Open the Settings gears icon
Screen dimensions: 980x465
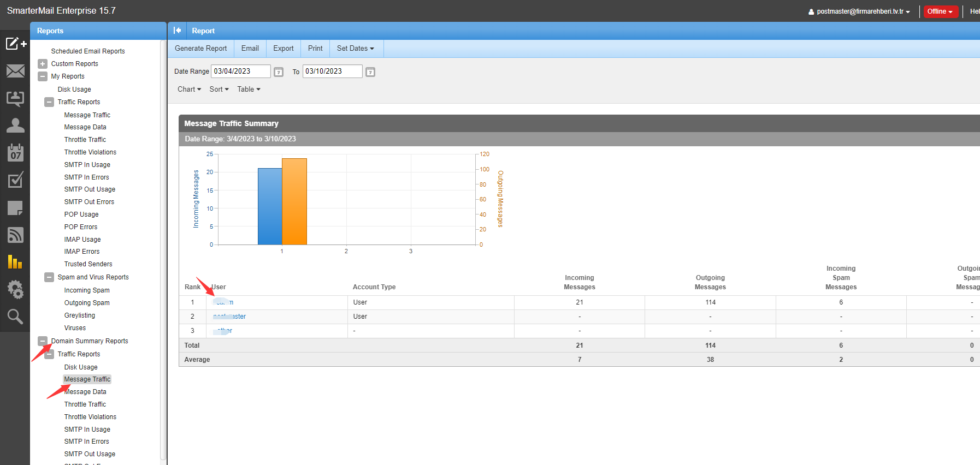(x=15, y=289)
